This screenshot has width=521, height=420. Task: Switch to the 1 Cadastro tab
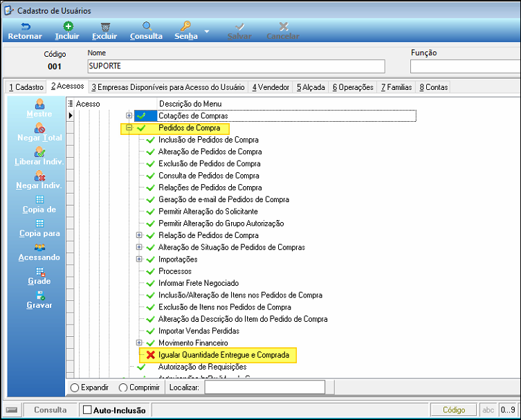tap(26, 87)
